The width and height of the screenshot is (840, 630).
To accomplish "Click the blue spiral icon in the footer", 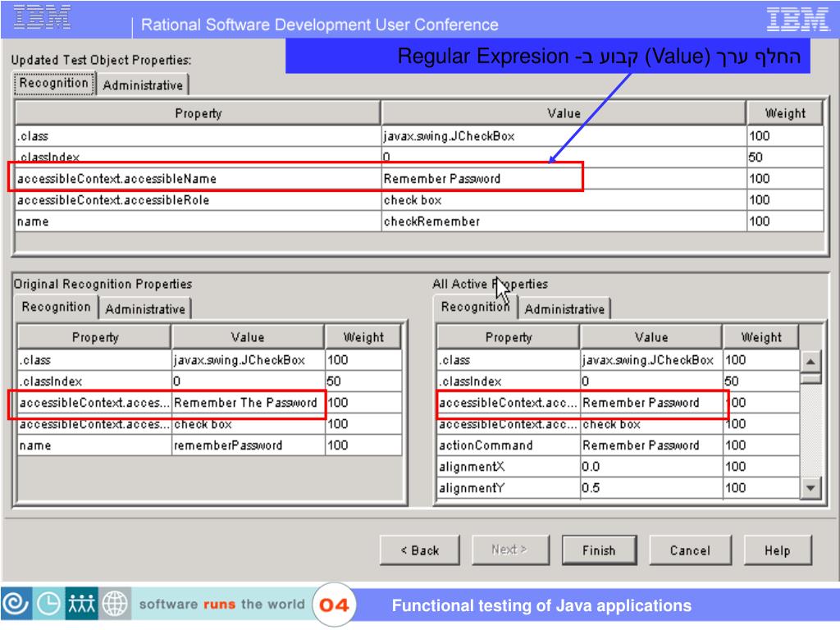I will coord(16,604).
